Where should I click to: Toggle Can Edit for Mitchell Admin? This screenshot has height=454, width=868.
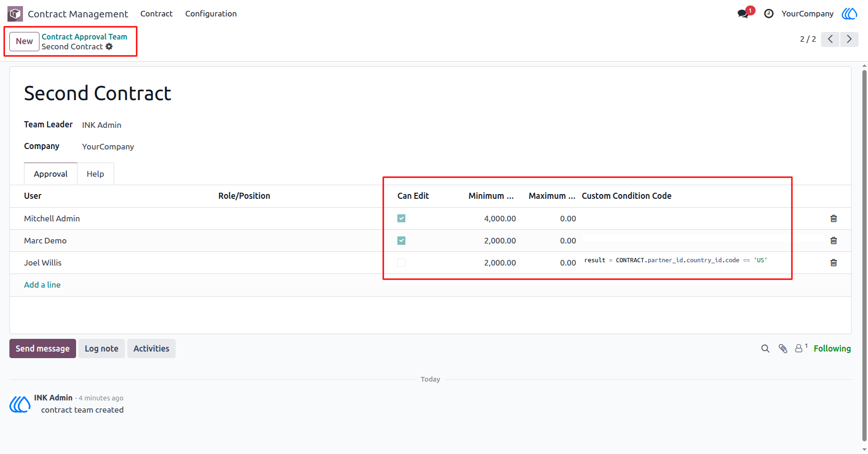(x=401, y=219)
